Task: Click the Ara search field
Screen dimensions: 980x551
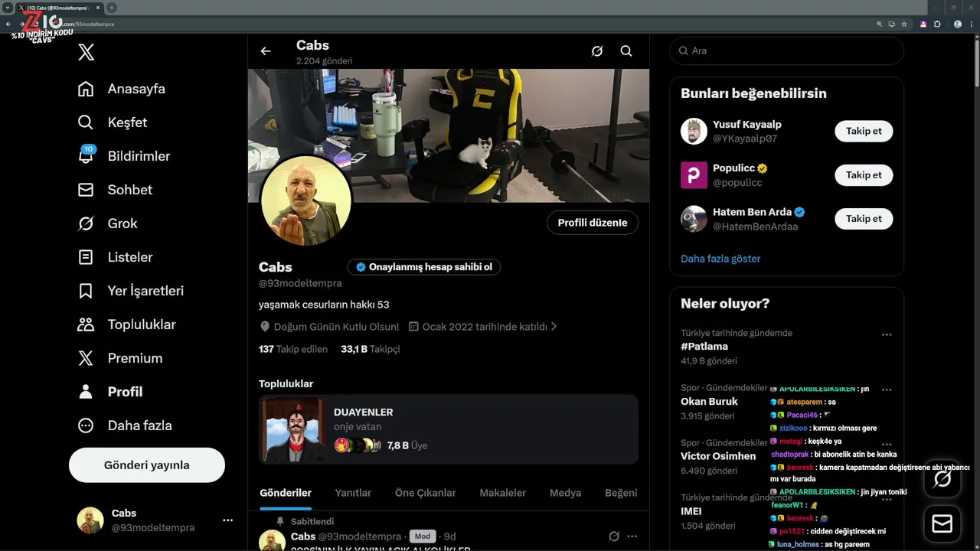Action: 787,51
